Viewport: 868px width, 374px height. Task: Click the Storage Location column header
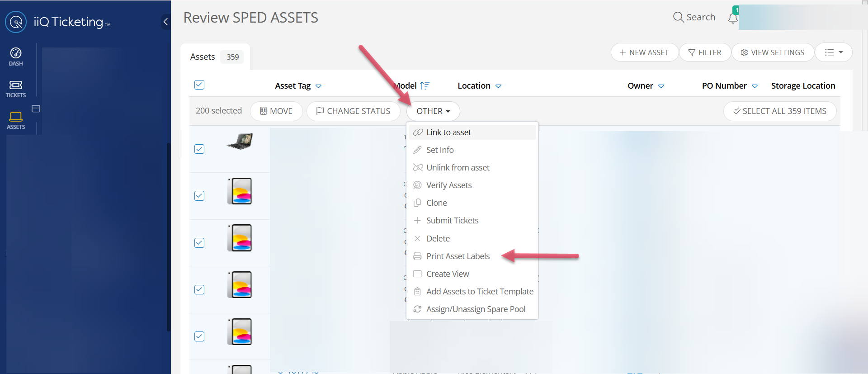[803, 85]
